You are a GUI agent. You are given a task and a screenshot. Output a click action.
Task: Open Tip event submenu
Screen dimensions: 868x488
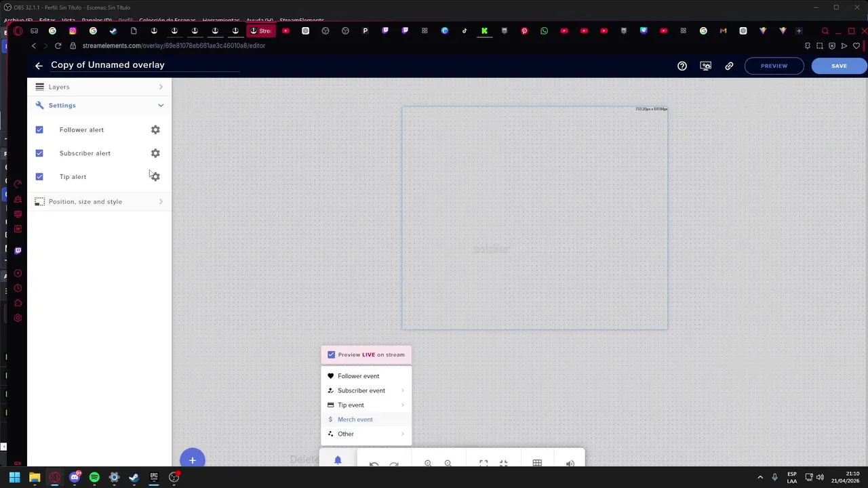click(366, 405)
